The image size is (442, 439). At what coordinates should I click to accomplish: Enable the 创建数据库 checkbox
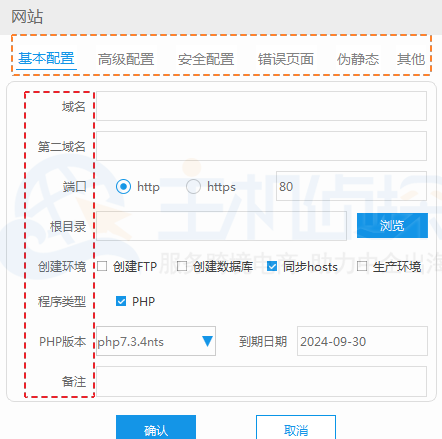coord(182,266)
